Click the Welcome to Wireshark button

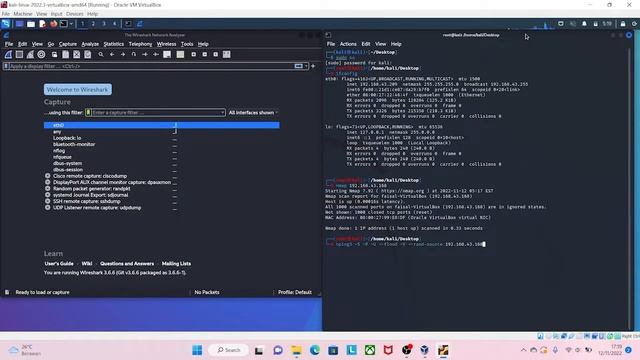[x=78, y=89]
